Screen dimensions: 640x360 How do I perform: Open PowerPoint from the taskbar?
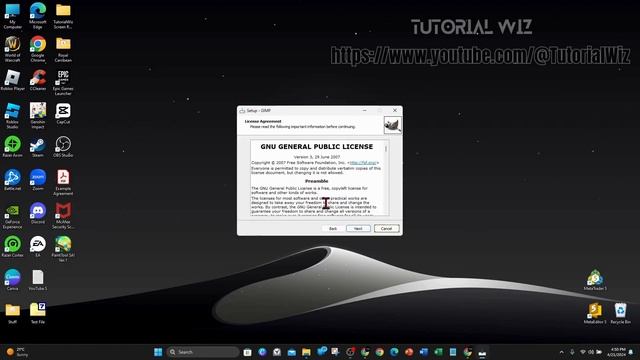[409, 352]
